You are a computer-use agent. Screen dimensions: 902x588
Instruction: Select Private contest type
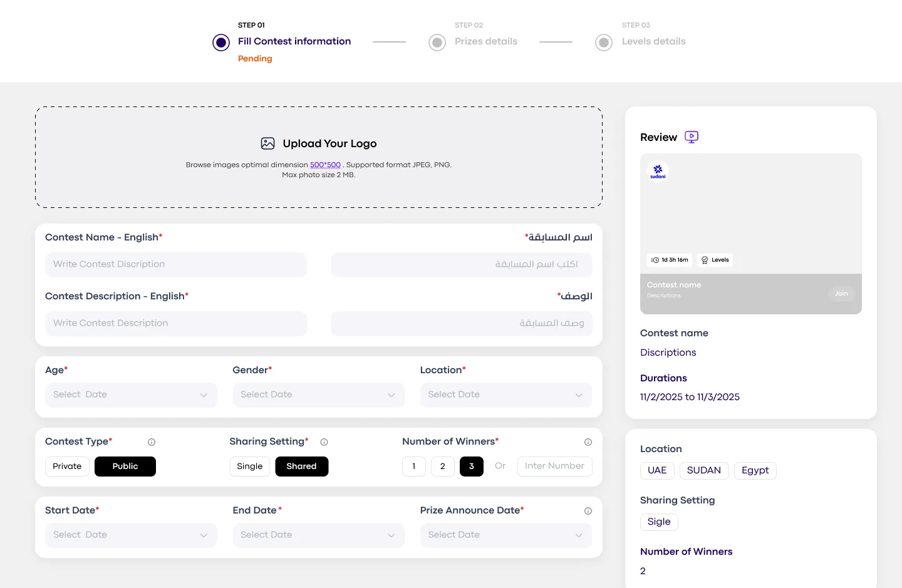67,467
